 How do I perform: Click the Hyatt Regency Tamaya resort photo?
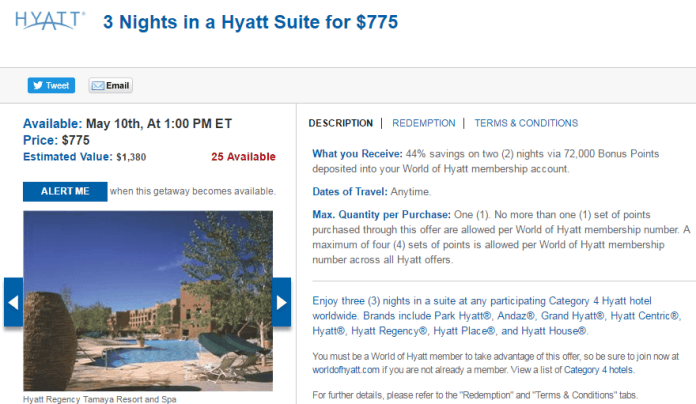(148, 301)
